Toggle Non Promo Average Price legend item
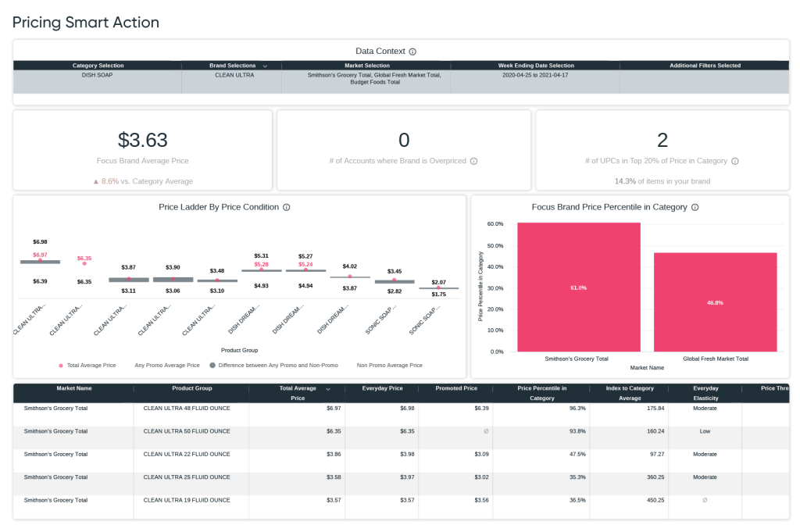The image size is (800, 532). pos(389,366)
